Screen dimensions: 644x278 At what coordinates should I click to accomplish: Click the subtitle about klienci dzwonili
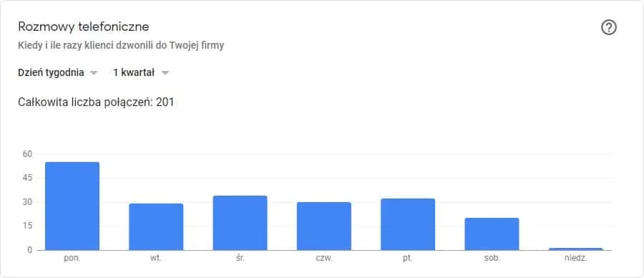tap(121, 46)
